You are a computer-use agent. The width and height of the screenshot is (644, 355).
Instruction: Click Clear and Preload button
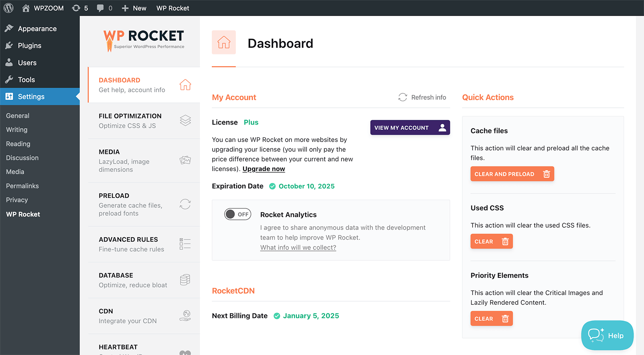coord(512,174)
